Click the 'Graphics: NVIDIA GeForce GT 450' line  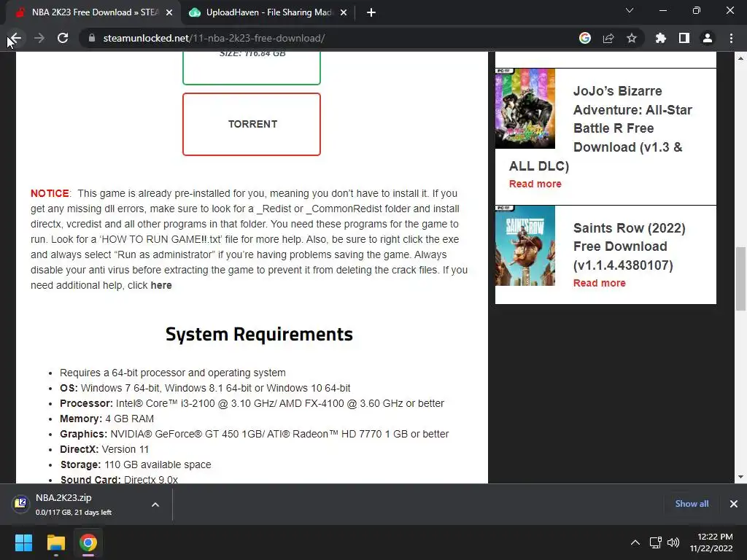[254, 434]
